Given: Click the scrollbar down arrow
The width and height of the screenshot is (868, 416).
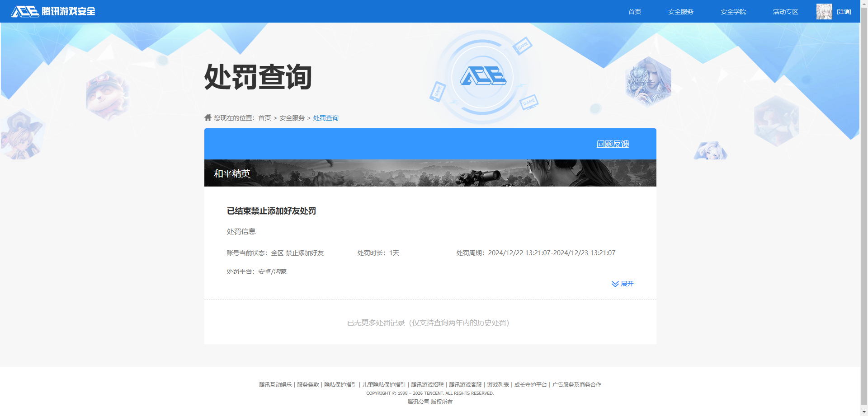Looking at the screenshot, I should click(864, 412).
